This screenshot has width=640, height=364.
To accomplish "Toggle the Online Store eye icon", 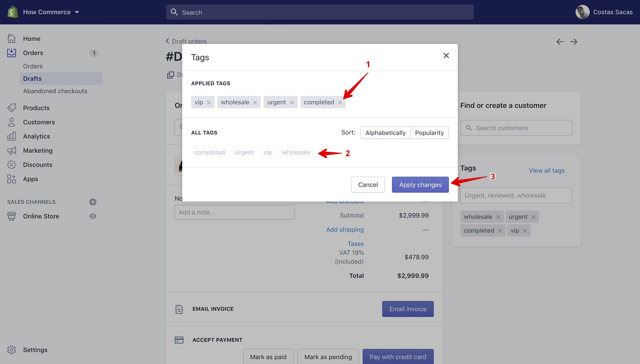I will tap(93, 216).
